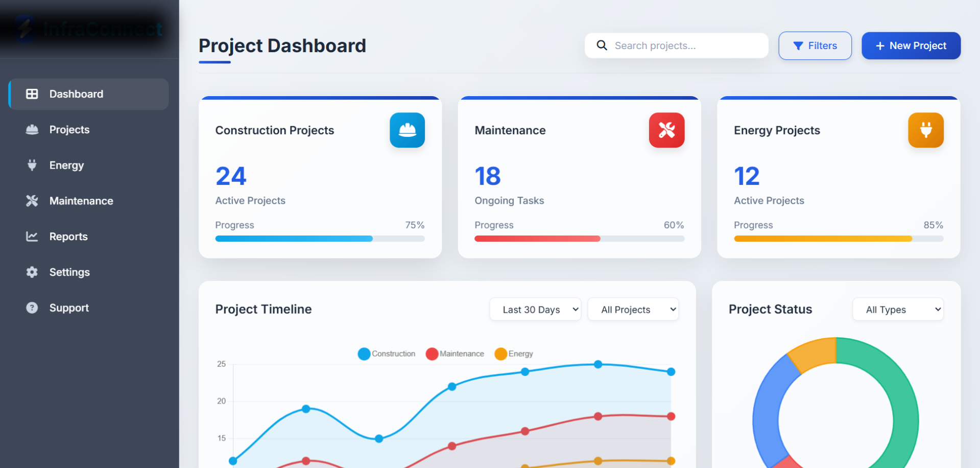This screenshot has height=468, width=980.
Task: Open the All Types dropdown in Project Status
Action: [x=897, y=309]
